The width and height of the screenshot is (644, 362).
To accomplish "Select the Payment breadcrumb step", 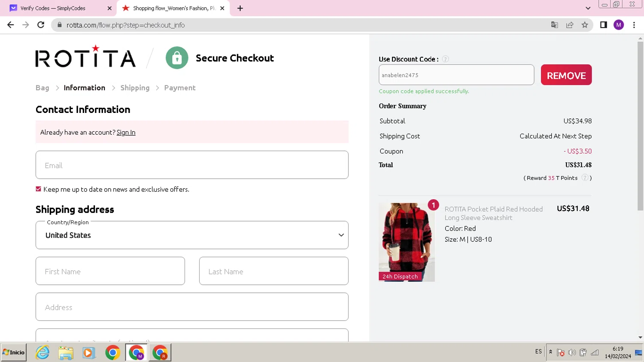I will tap(180, 88).
